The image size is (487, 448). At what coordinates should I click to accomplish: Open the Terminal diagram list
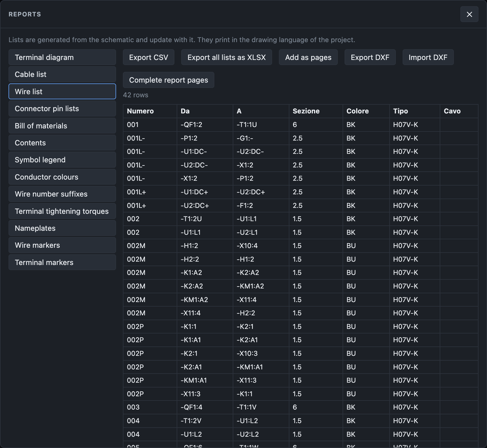click(62, 57)
